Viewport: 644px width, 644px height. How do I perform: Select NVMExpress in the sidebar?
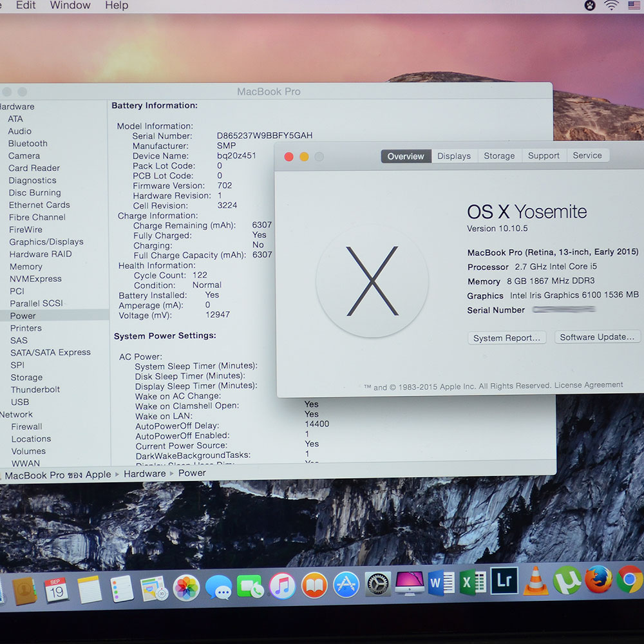click(x=35, y=278)
